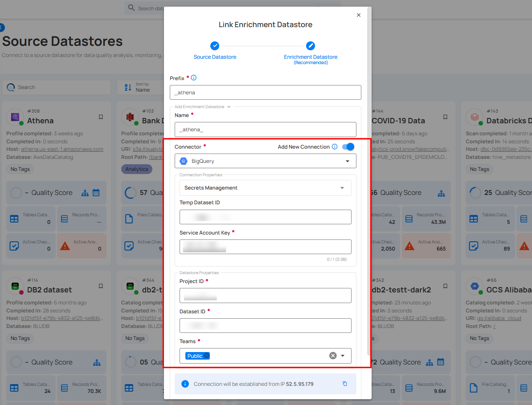Open the Secrets Management dropdown

click(x=342, y=187)
